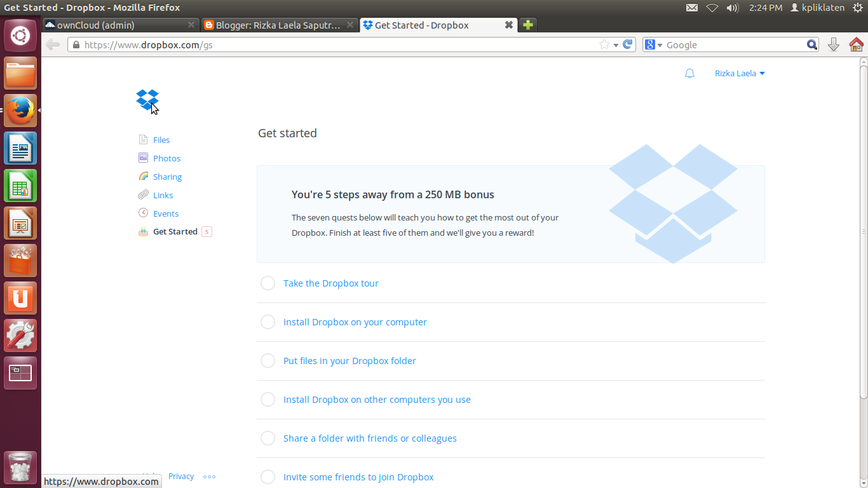
Task: Switch to the Blogger Rizka Laela tab
Action: (280, 25)
